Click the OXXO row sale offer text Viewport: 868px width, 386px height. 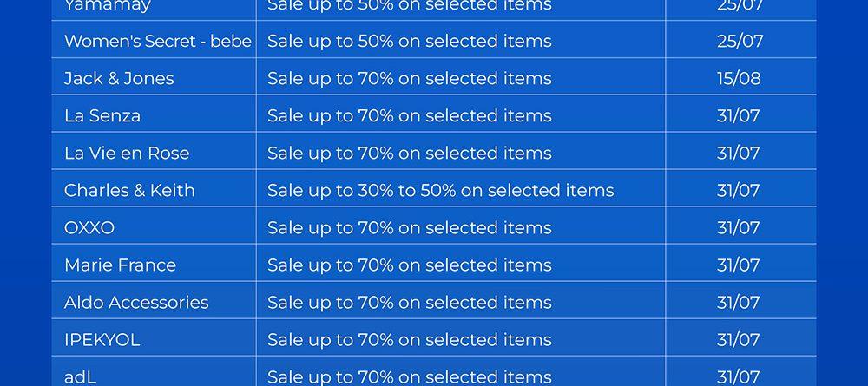coord(409,227)
